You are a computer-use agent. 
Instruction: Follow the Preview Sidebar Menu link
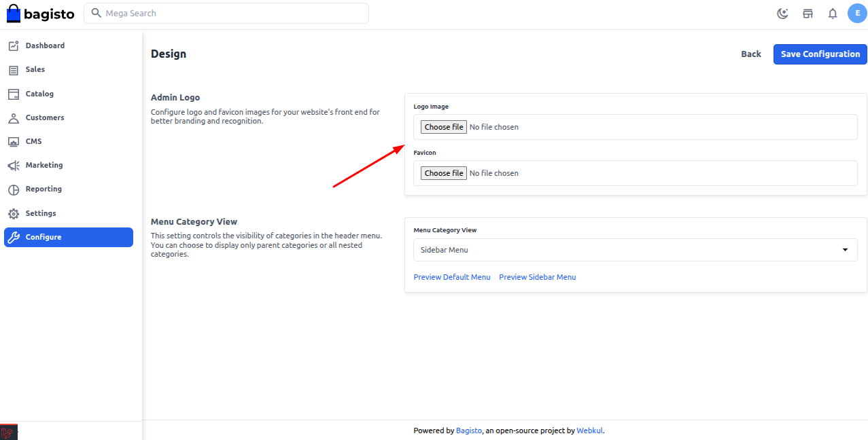[537, 277]
